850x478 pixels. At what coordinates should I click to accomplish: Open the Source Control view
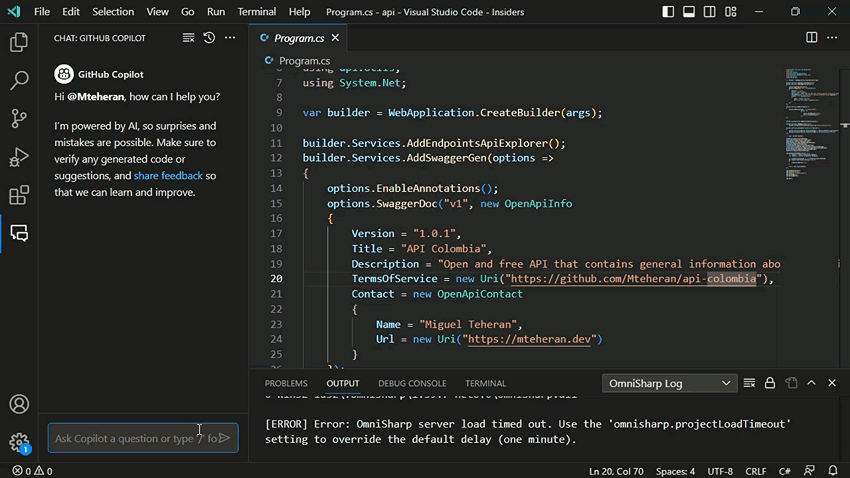tap(19, 118)
